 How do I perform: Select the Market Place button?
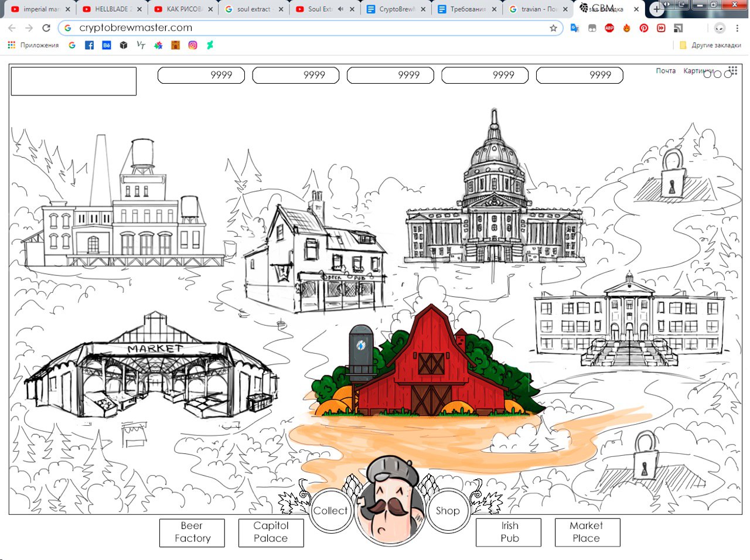(x=587, y=532)
